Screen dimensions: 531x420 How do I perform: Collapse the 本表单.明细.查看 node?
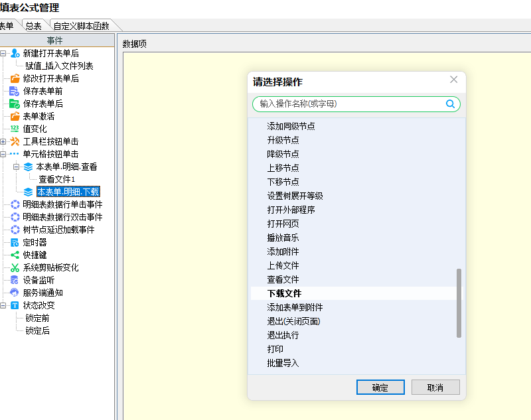point(16,167)
